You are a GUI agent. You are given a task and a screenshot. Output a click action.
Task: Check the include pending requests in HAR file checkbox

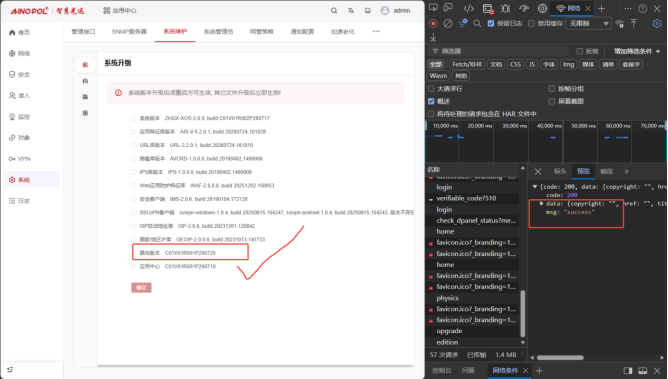point(431,114)
